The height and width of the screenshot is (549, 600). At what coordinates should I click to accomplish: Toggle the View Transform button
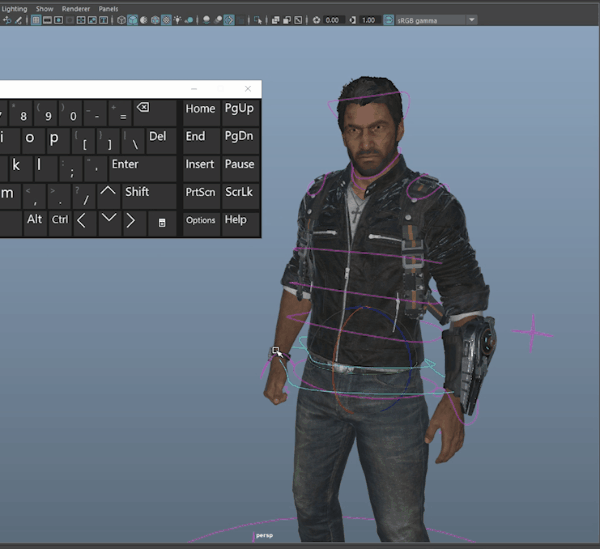pos(388,20)
